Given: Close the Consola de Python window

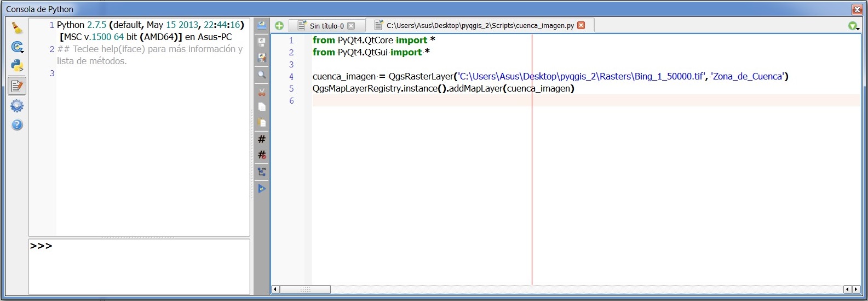Looking at the screenshot, I should (857, 9).
